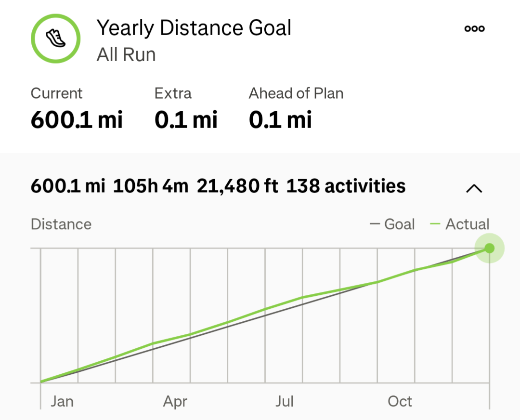Click the 600.1 mi Current value
Screen dimensions: 520x420
(76, 119)
